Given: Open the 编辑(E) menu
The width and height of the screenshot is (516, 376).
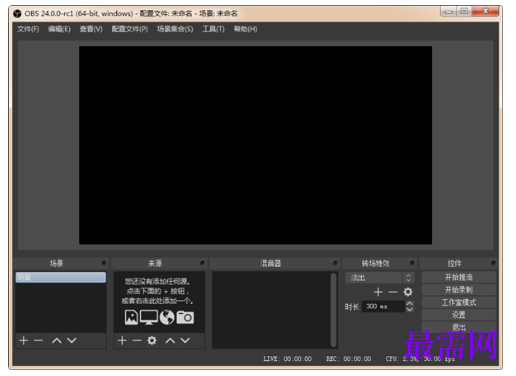Looking at the screenshot, I should pos(59,29).
